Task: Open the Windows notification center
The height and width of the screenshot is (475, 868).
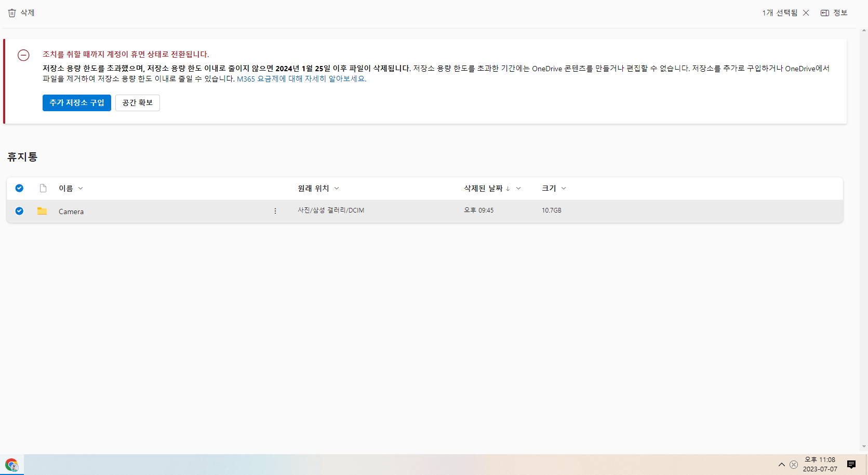Action: [x=851, y=465]
